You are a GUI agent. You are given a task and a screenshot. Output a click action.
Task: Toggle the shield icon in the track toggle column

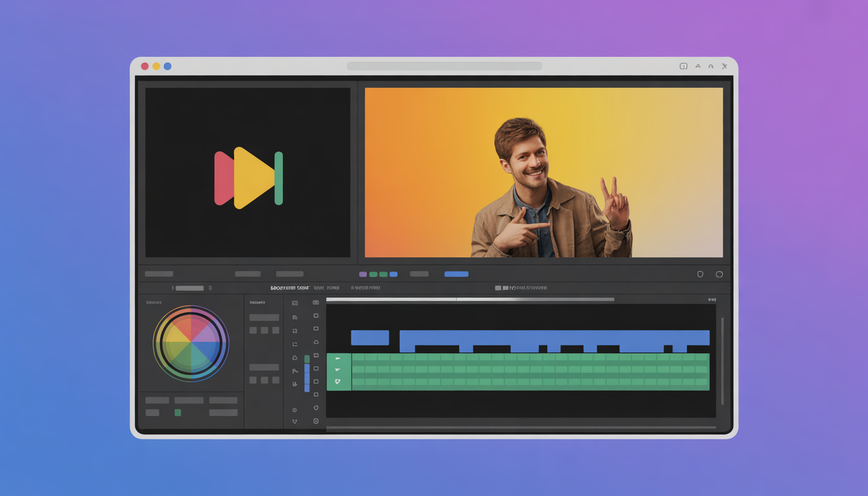316,408
